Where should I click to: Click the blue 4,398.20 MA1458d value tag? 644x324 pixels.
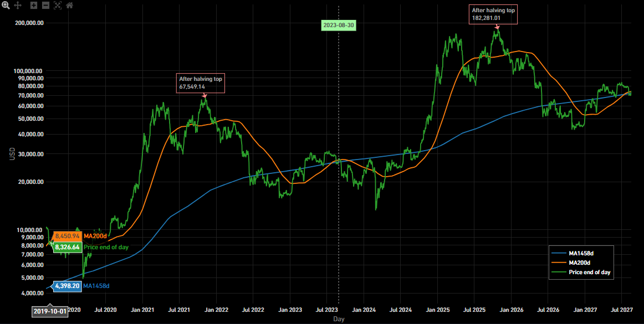tap(67, 286)
